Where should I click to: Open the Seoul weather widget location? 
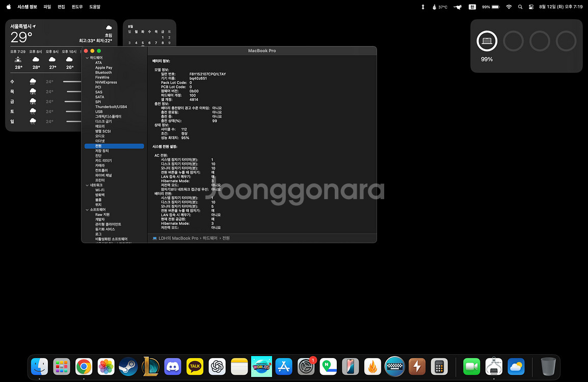point(23,26)
